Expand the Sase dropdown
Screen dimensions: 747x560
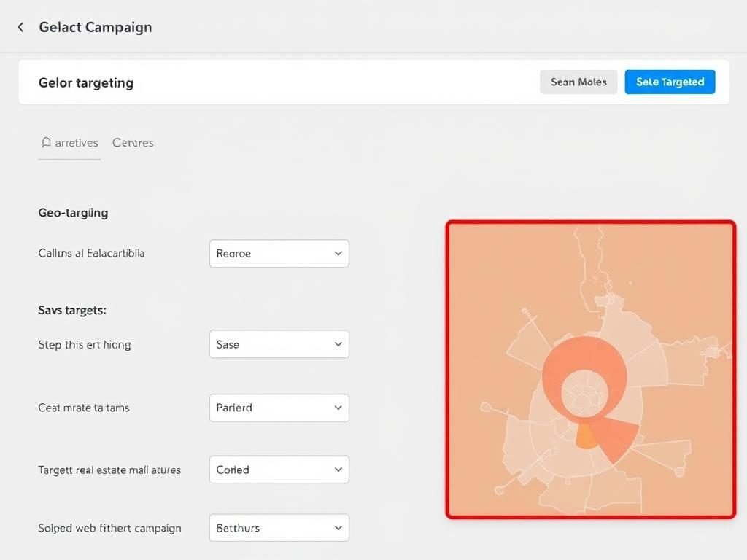coord(279,344)
